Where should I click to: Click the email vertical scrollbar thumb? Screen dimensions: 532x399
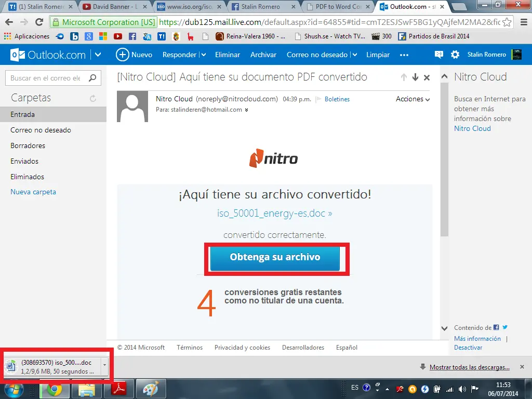[445, 159]
